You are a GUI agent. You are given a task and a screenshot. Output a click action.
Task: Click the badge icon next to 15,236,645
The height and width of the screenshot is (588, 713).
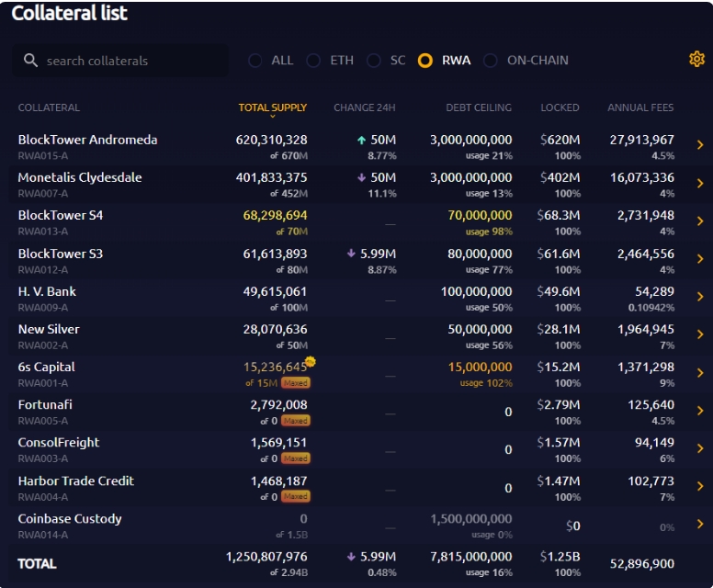tap(311, 362)
